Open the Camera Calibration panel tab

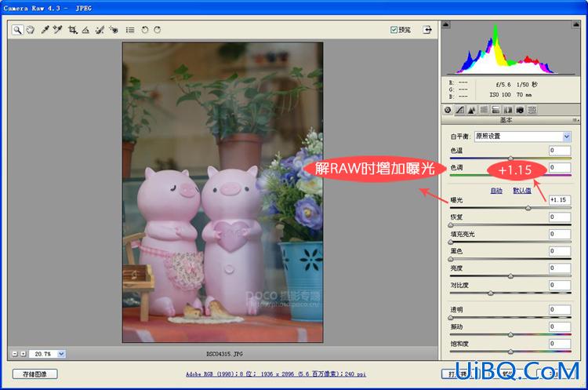coord(520,110)
